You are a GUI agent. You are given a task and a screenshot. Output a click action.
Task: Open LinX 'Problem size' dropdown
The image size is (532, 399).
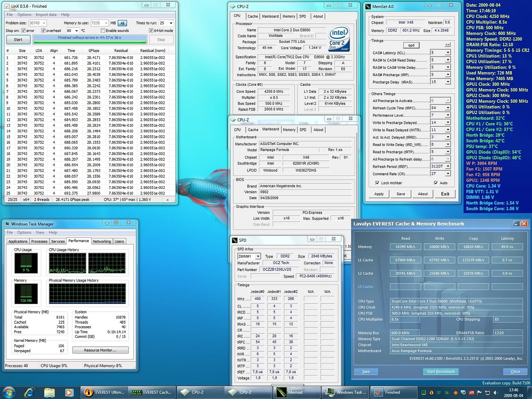(44, 23)
